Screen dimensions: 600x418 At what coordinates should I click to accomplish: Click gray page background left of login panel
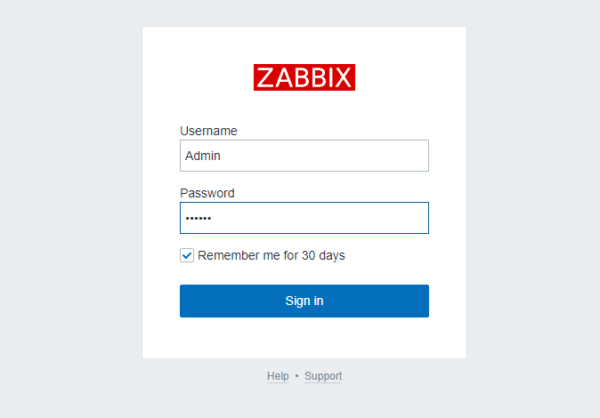[70, 200]
